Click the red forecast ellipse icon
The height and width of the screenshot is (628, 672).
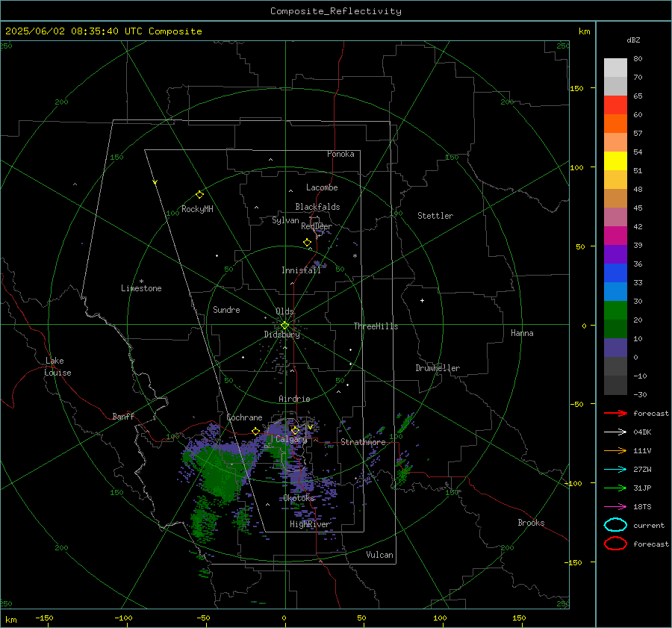pos(615,544)
